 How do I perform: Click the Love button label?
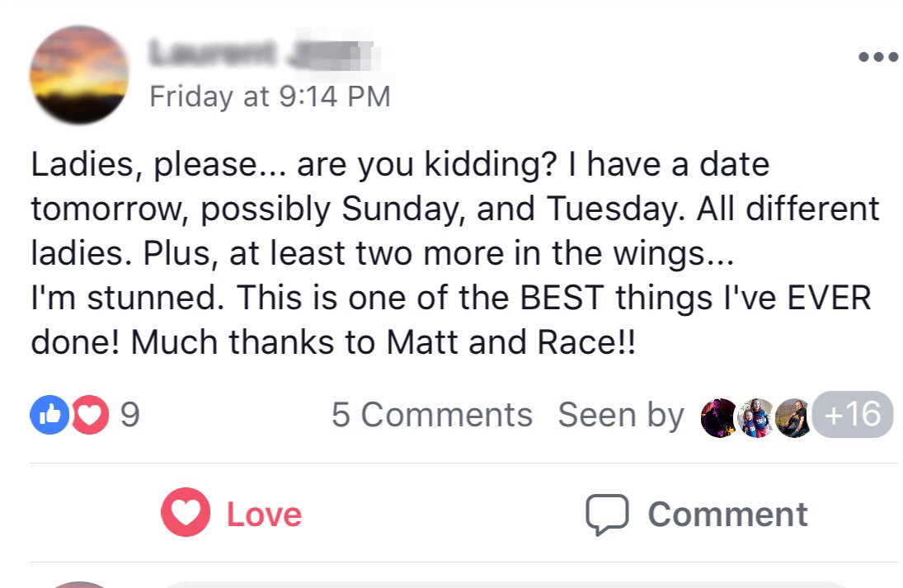[x=264, y=514]
